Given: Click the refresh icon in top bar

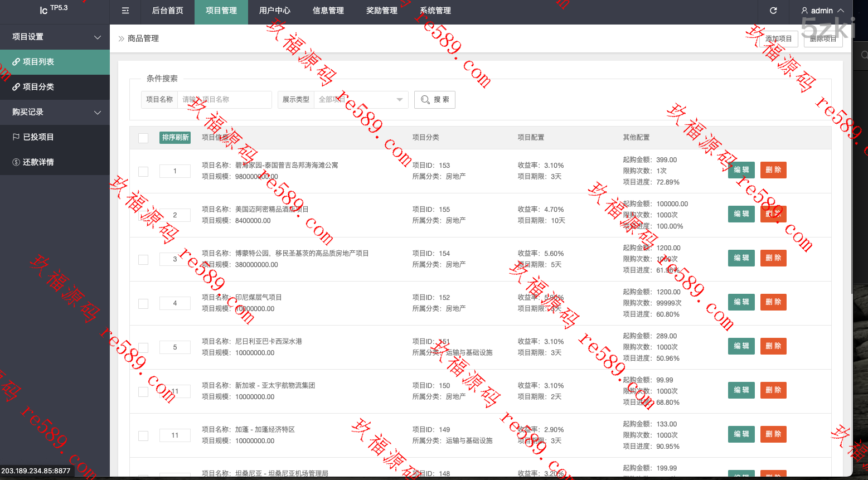Looking at the screenshot, I should pyautogui.click(x=773, y=11).
